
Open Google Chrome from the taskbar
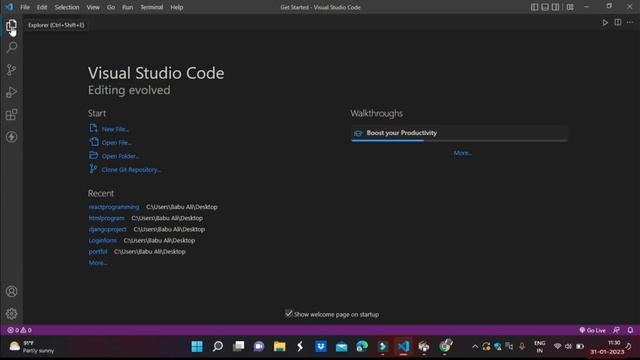(445, 347)
